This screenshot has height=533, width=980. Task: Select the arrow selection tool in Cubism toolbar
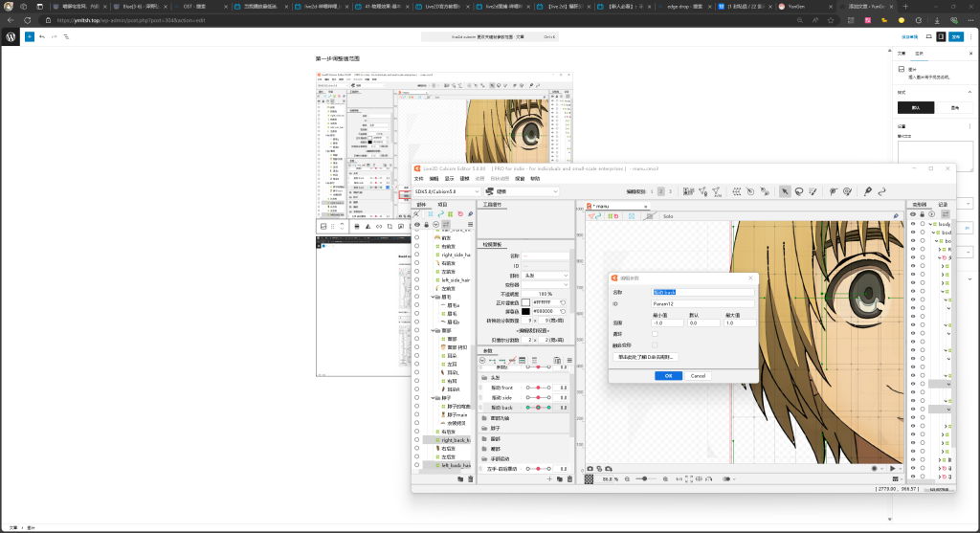click(785, 191)
